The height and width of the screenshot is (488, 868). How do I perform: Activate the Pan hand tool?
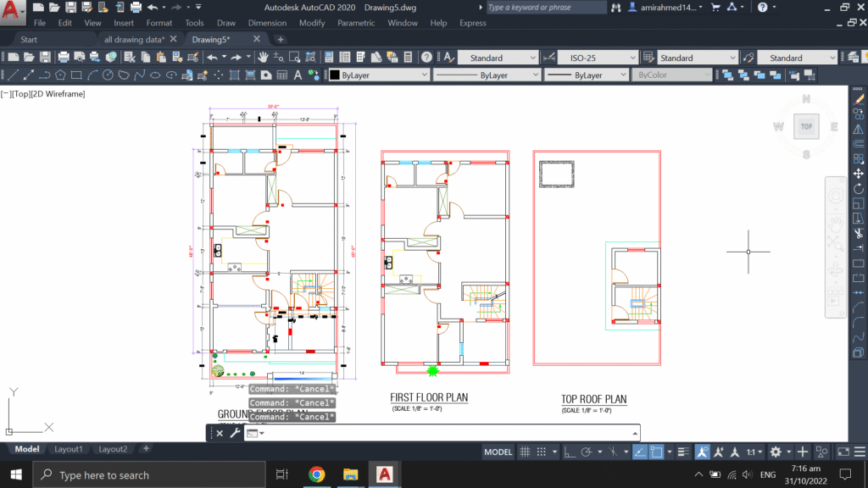tap(263, 57)
